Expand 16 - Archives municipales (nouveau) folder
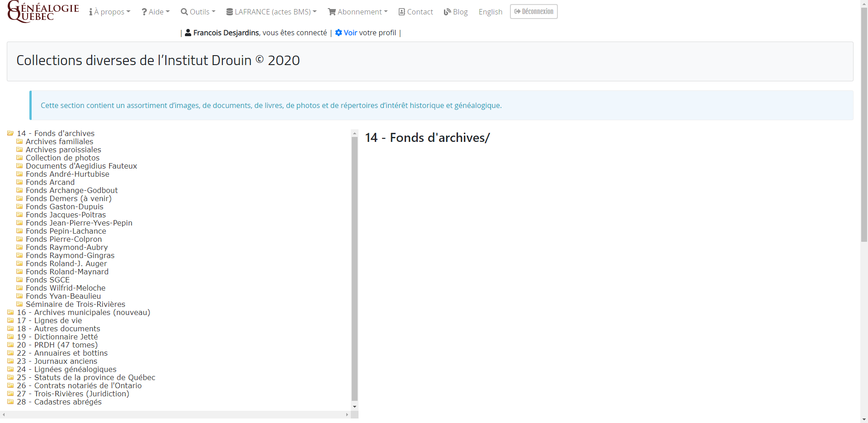The image size is (868, 423). click(10, 312)
